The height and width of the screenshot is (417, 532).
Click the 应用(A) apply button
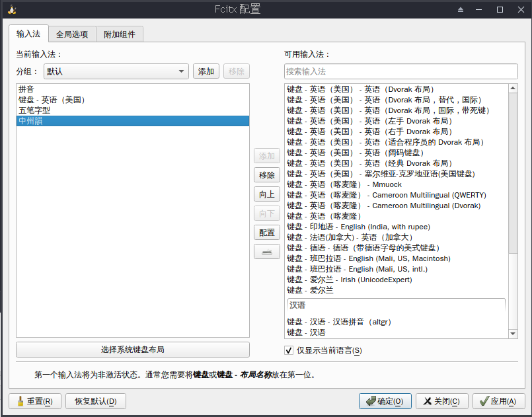pyautogui.click(x=498, y=401)
